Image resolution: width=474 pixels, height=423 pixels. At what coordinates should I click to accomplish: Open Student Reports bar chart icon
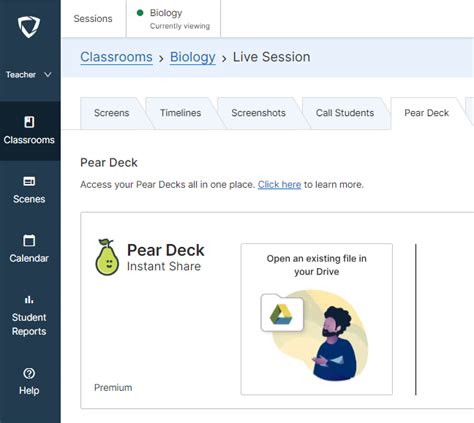(29, 300)
